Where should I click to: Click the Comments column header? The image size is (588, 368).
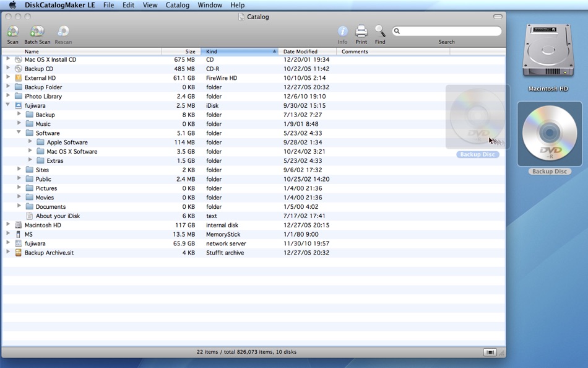click(393, 51)
